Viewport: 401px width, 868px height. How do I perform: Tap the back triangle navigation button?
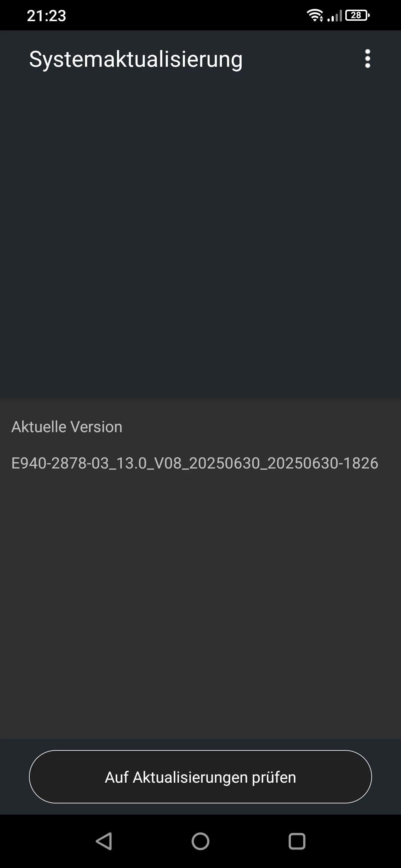pos(104,841)
